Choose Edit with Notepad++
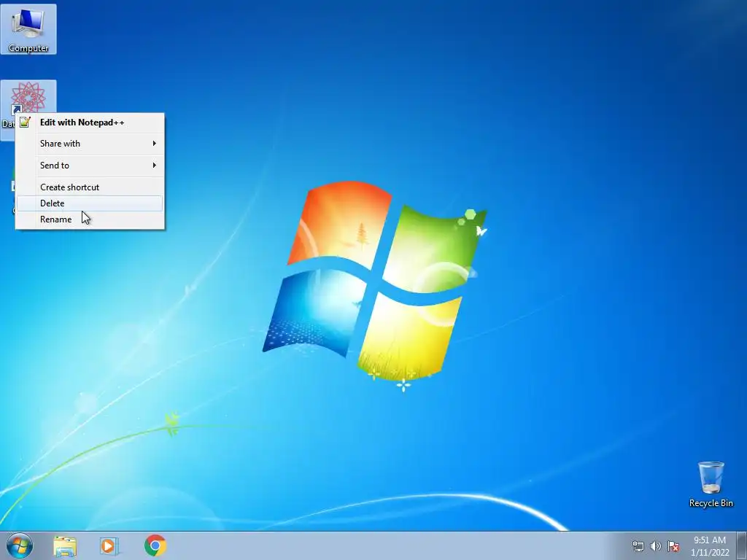The width and height of the screenshot is (747, 560). click(90, 122)
